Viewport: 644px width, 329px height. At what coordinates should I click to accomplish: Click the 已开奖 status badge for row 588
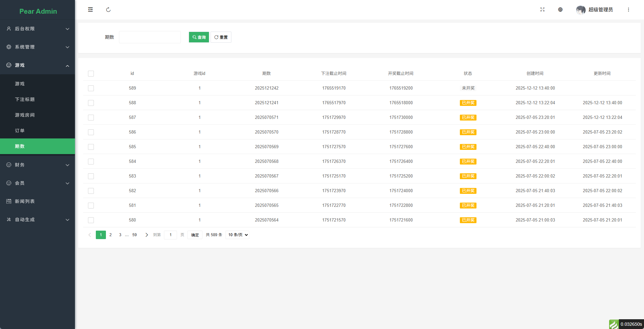pyautogui.click(x=468, y=103)
